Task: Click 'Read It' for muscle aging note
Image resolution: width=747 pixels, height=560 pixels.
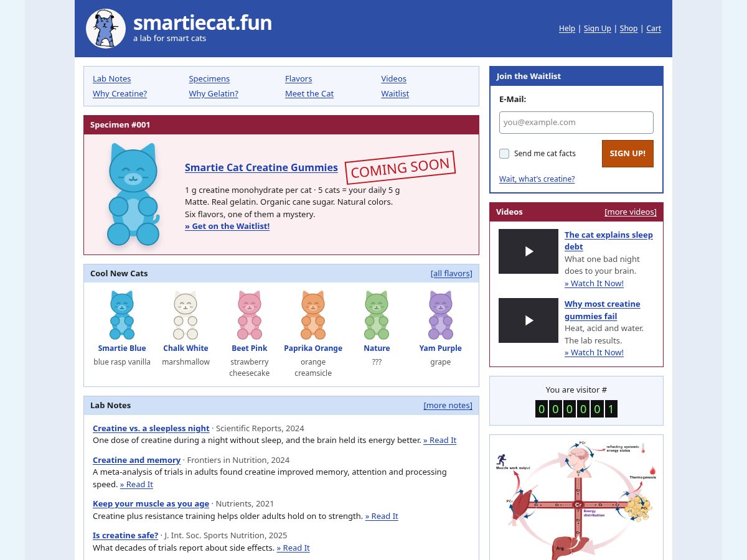Action: (382, 516)
